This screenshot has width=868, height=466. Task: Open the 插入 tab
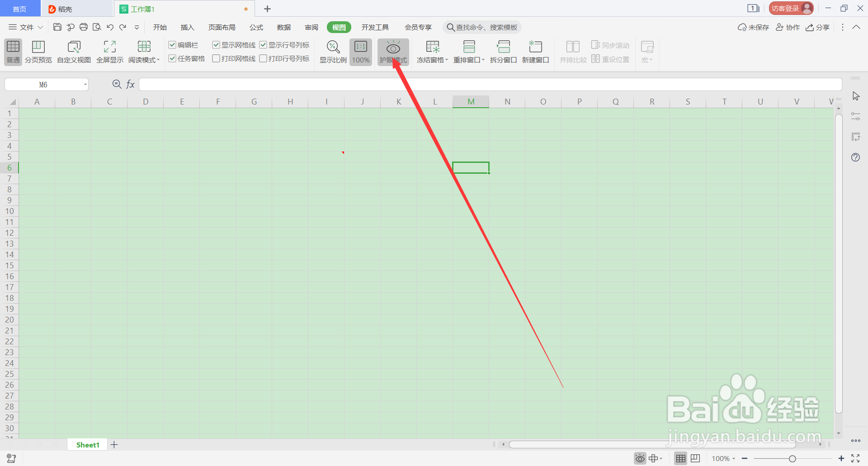click(x=187, y=27)
